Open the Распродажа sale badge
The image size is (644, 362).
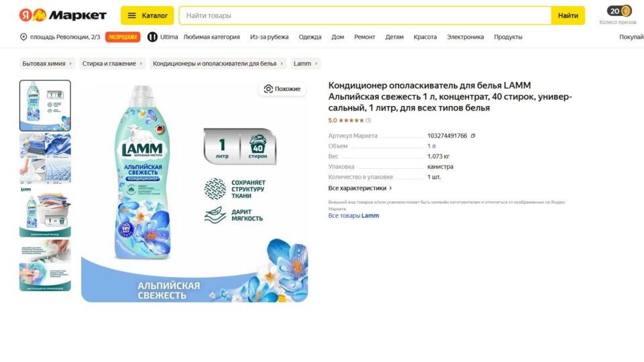[x=123, y=37]
